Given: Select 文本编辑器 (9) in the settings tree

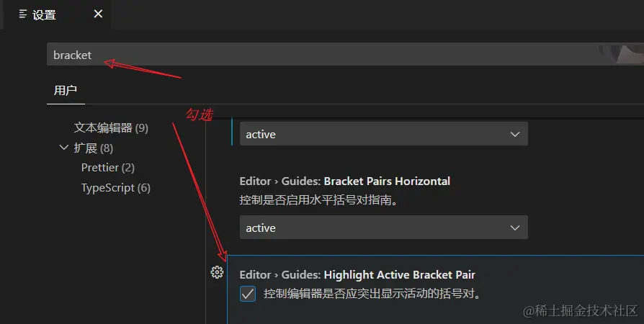Looking at the screenshot, I should (x=111, y=127).
